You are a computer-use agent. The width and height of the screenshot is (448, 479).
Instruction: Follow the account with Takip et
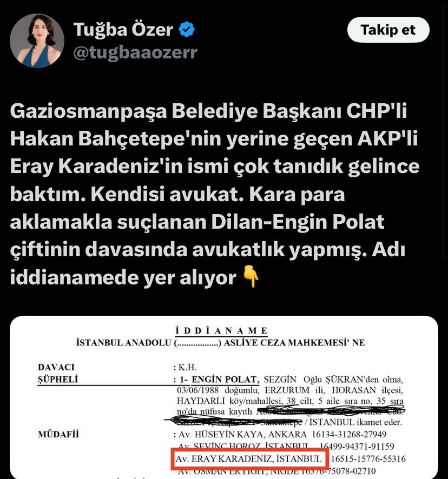pyautogui.click(x=388, y=30)
